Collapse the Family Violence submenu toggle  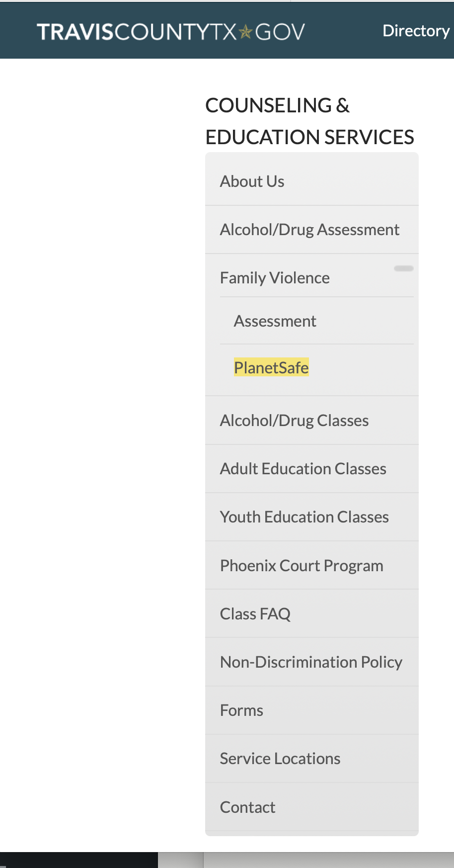pos(403,268)
